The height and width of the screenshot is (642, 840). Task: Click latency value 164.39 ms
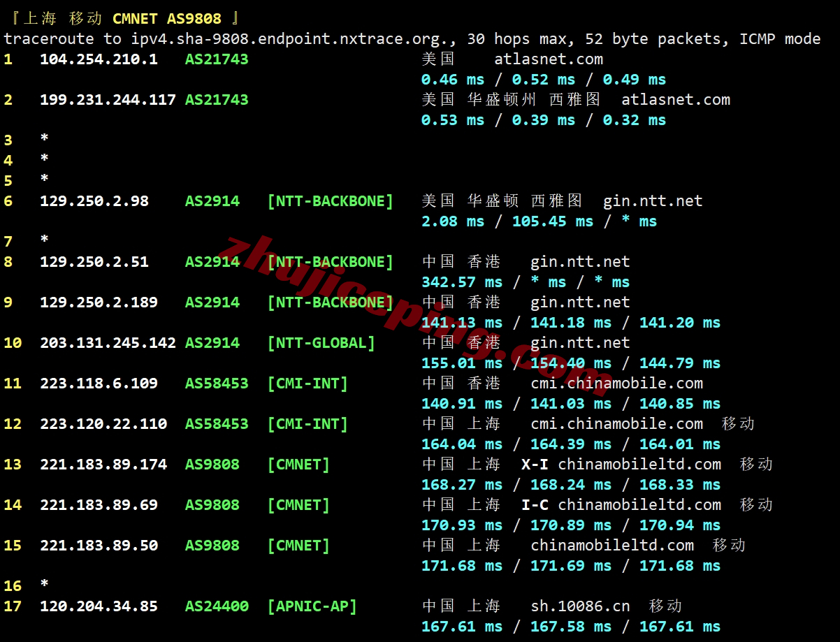pos(571,444)
